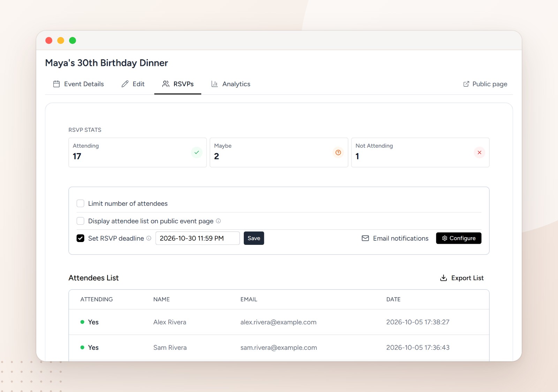Click the Maybe stat card showing 2

click(279, 152)
